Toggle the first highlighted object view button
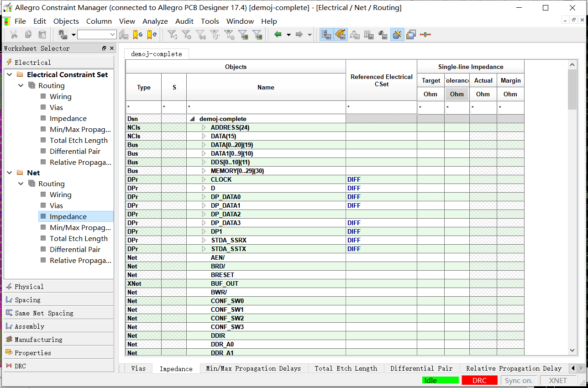 [326, 34]
